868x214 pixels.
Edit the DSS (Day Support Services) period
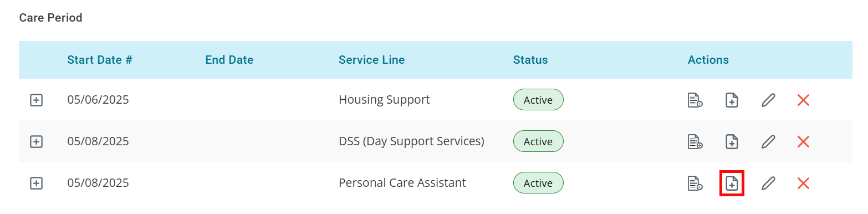pos(768,142)
